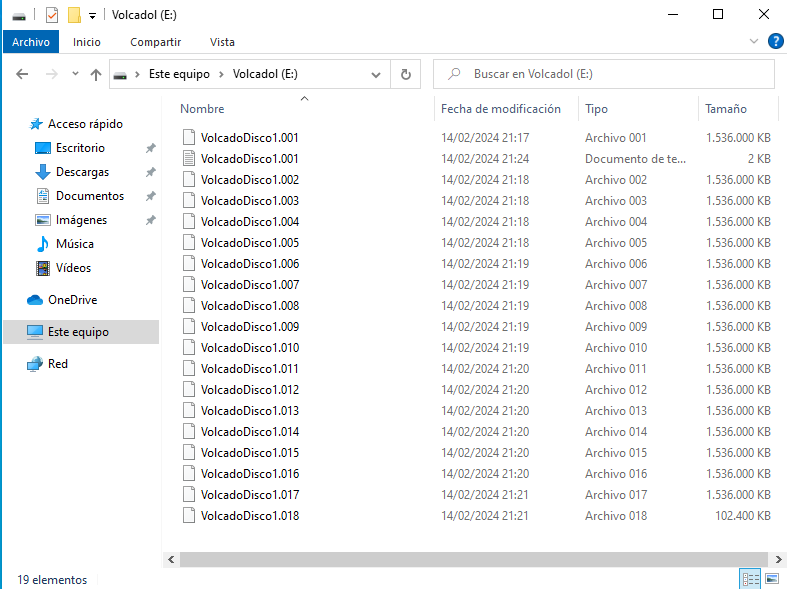This screenshot has height=589, width=788.
Task: Sort by the Fecha de modificación column
Action: click(500, 109)
